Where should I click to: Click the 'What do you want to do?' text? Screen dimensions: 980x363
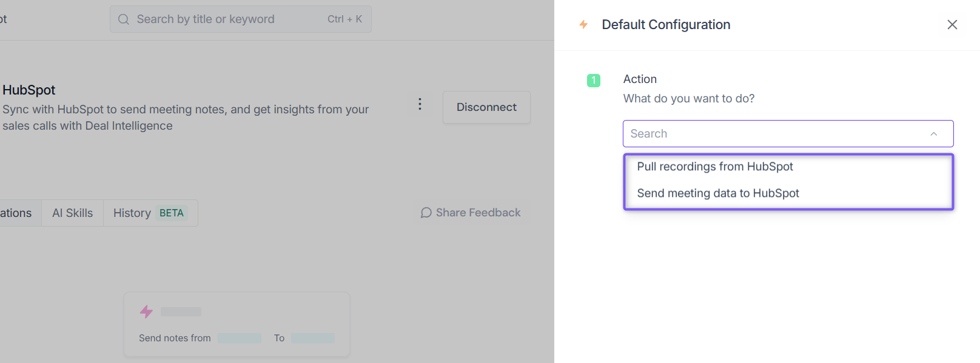point(689,99)
